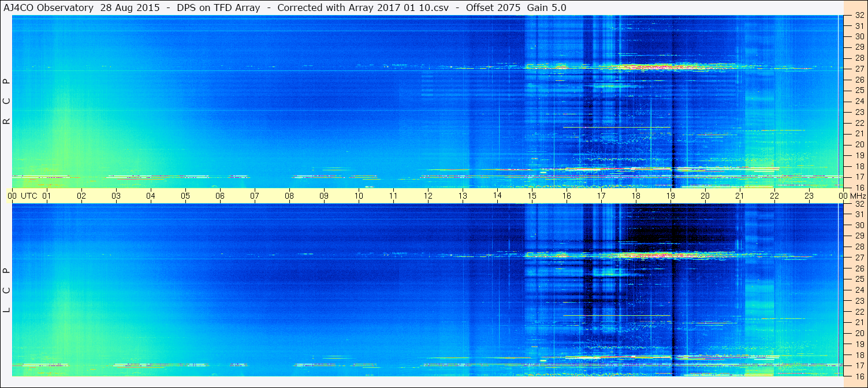Select the 15 hour marker
The image size is (868, 388).
tap(532, 196)
